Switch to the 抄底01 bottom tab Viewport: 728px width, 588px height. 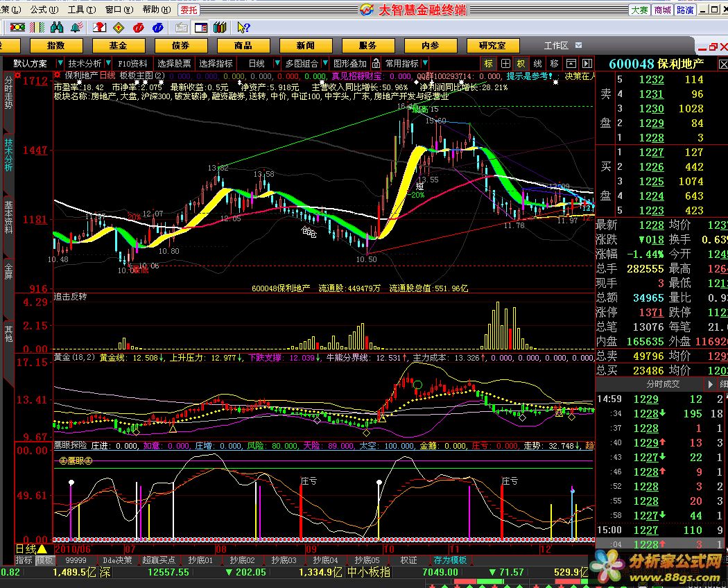200,560
